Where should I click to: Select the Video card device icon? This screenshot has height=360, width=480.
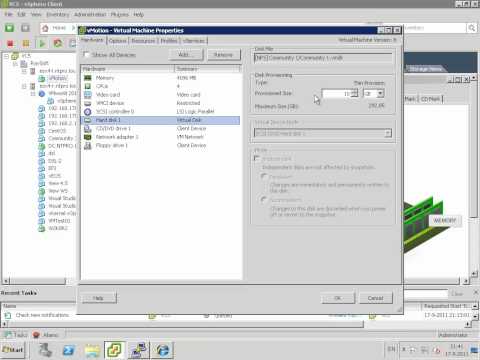click(88, 94)
